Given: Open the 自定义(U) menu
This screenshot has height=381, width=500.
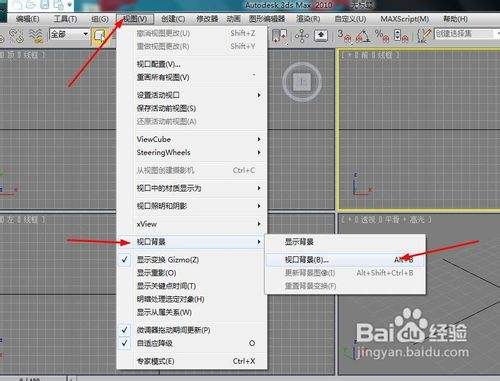Looking at the screenshot, I should 350,19.
